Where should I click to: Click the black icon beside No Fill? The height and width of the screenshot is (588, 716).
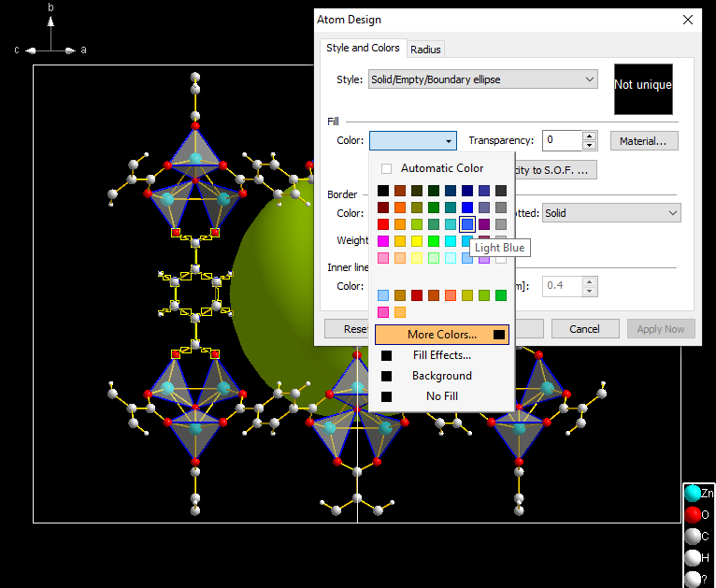(x=386, y=396)
